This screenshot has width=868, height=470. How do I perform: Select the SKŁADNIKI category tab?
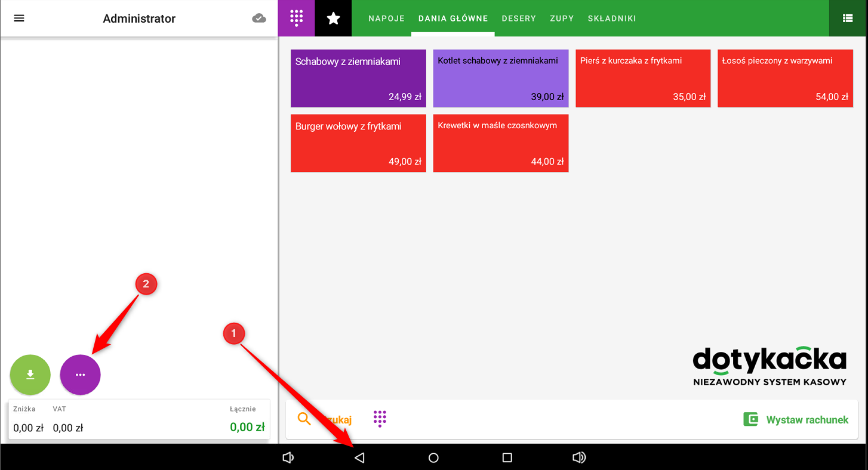[611, 18]
